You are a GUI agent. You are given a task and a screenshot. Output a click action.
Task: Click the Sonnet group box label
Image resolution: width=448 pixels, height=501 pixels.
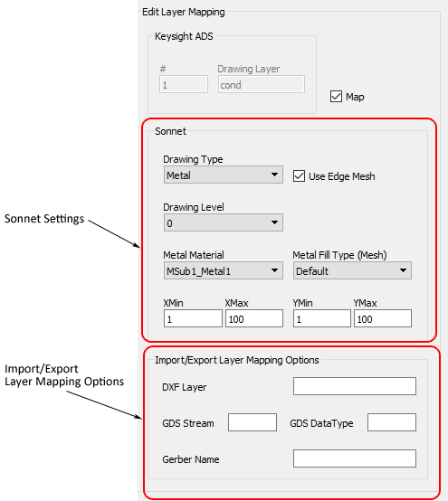170,131
